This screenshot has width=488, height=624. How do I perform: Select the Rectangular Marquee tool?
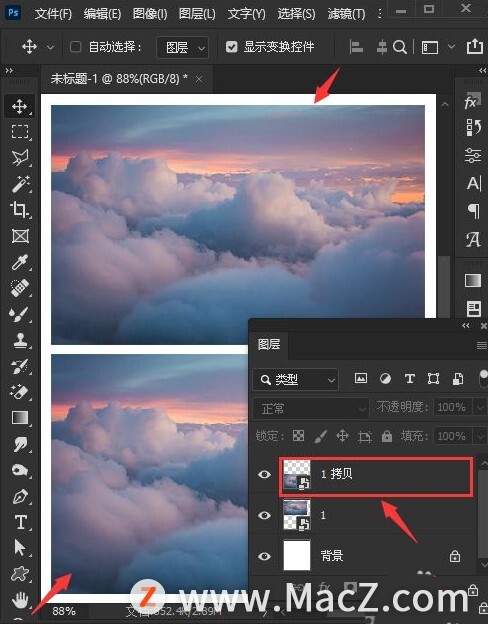tap(20, 131)
